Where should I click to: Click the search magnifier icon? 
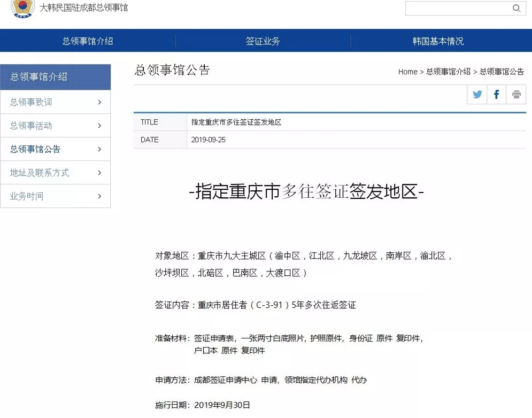[x=516, y=8]
